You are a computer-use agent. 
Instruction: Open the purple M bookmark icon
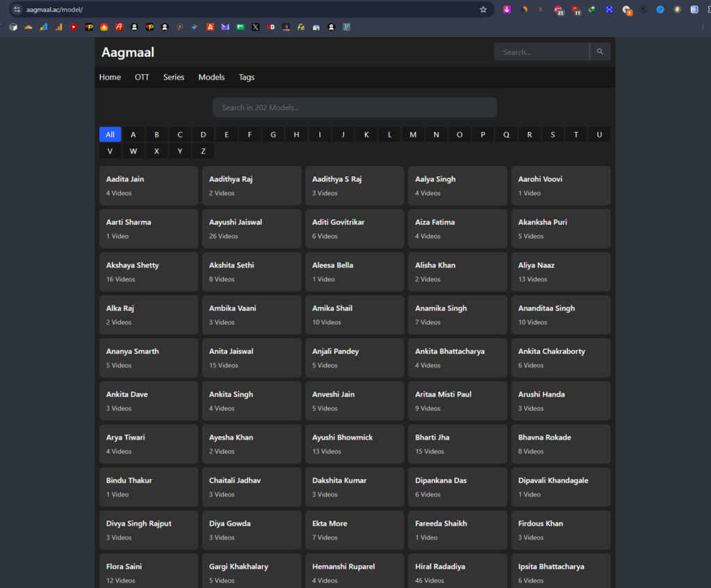(x=226, y=27)
